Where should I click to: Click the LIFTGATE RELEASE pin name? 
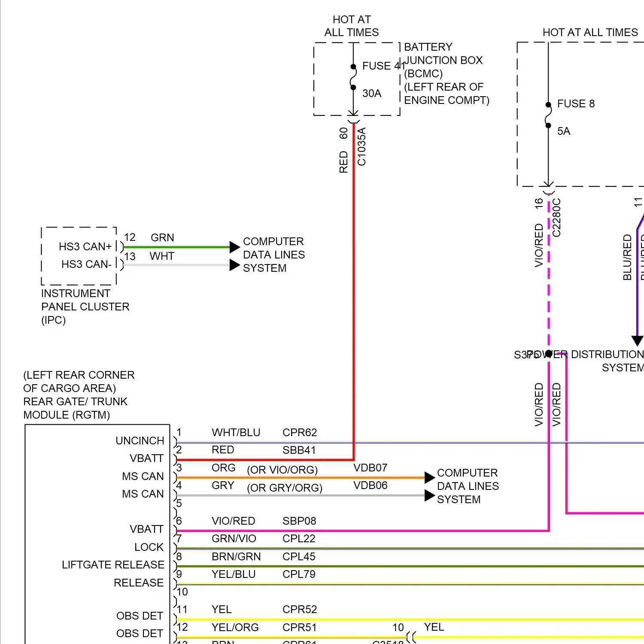pyautogui.click(x=113, y=565)
